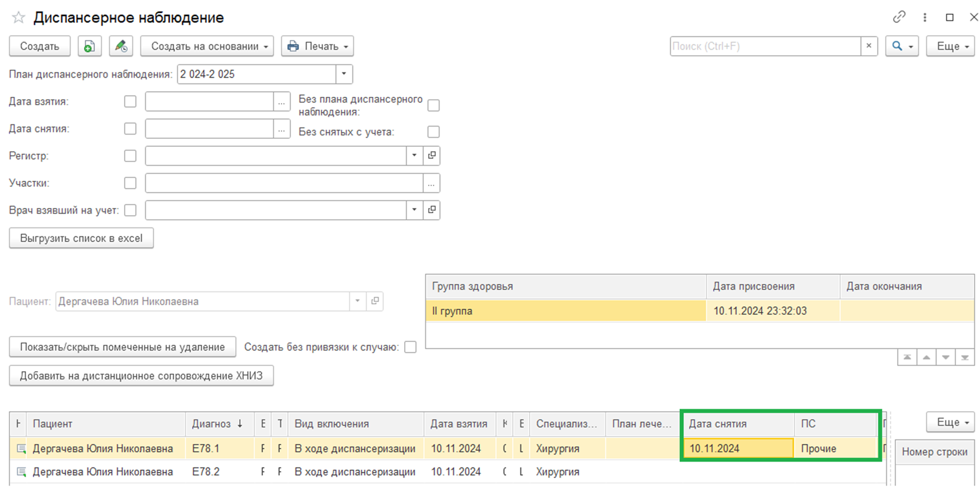Enable the Дата взятия filter checkbox
Screen dimensions: 980x490
click(130, 101)
